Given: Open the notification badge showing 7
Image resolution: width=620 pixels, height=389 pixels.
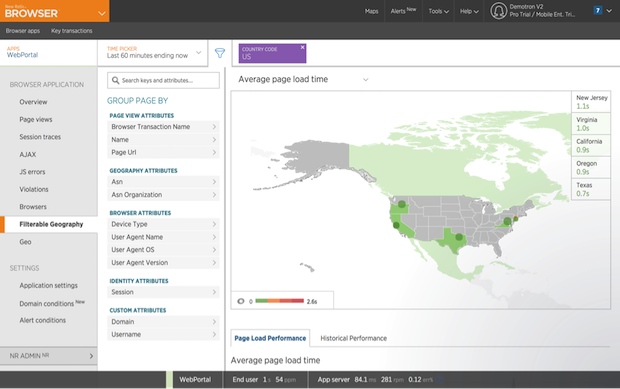Looking at the screenshot, I should coord(598,11).
